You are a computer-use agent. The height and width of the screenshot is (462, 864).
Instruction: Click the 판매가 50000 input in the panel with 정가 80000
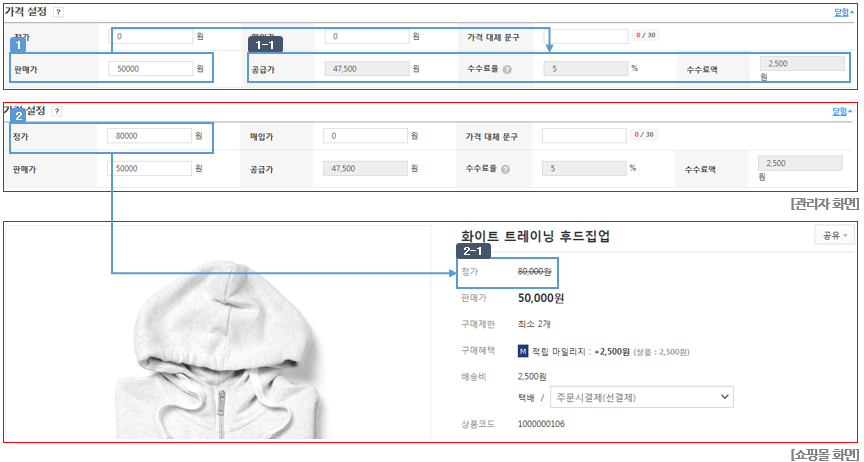pos(150,168)
